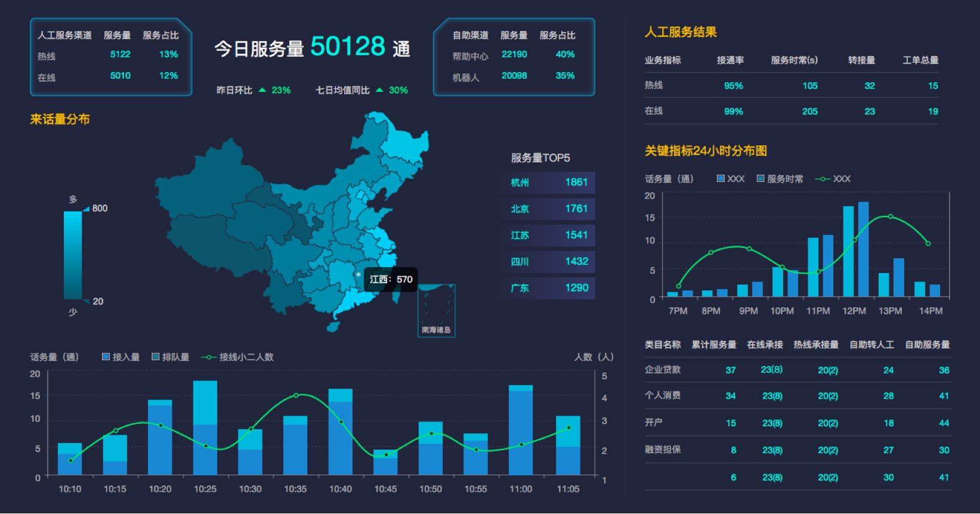Click the 10:25 bar in the bottom chart
This screenshot has width=980, height=514.
[205, 427]
